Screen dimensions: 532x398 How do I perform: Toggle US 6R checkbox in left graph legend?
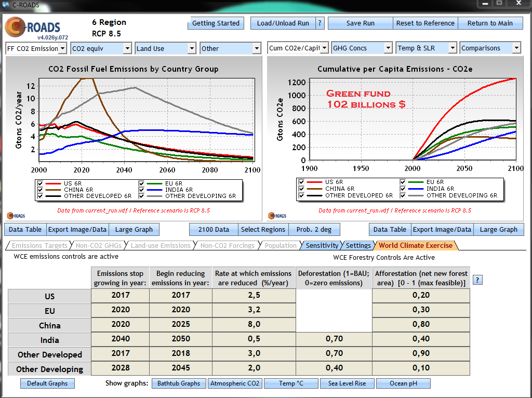[x=40, y=183]
